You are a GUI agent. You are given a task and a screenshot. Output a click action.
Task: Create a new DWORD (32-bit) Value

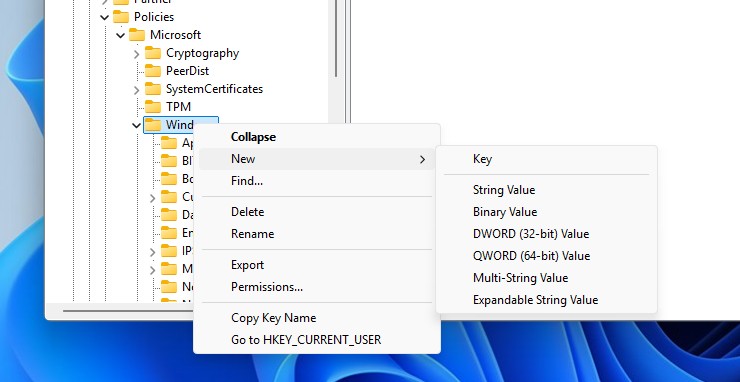point(547,234)
